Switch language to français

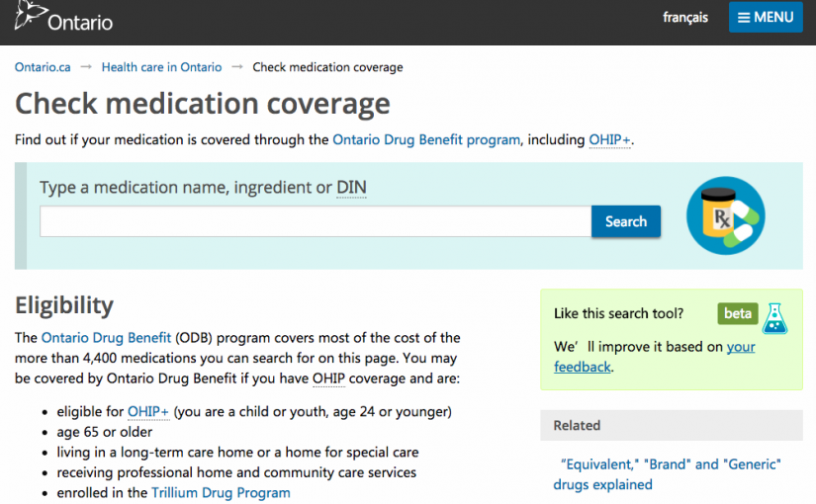[684, 17]
